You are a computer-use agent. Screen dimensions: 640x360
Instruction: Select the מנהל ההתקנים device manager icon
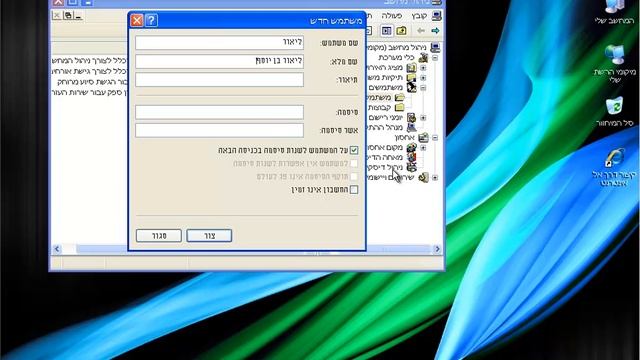click(x=411, y=127)
